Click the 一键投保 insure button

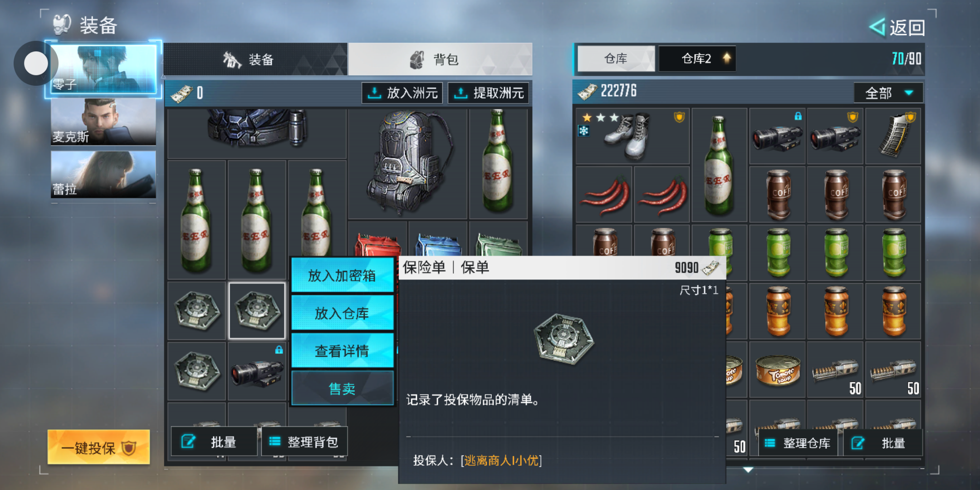(98, 447)
